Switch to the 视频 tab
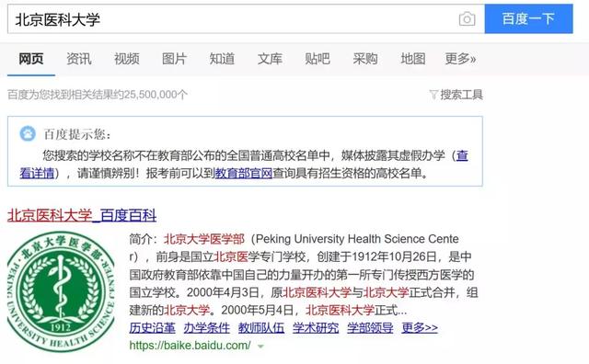This screenshot has width=589, height=364. [x=127, y=59]
